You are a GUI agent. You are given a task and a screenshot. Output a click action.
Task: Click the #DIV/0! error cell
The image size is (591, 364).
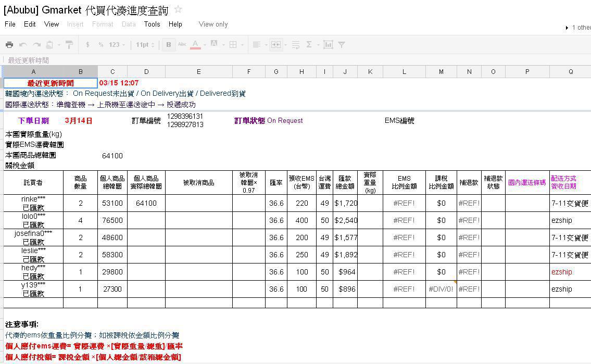tap(441, 290)
